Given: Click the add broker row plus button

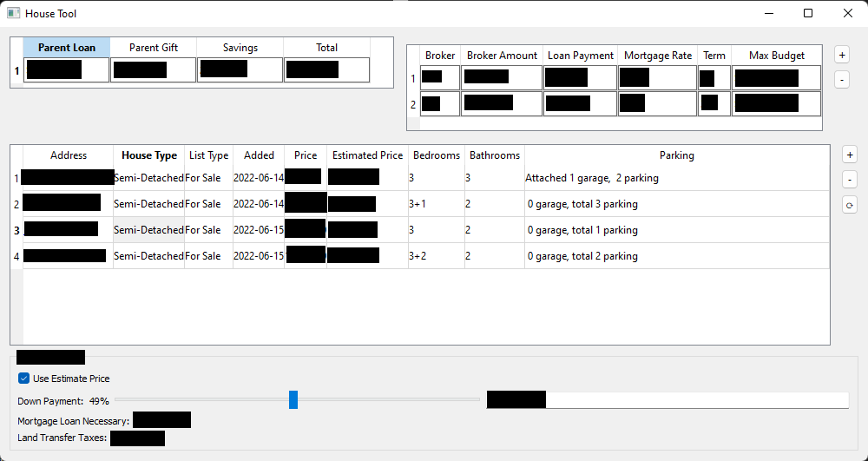Looking at the screenshot, I should [x=842, y=55].
